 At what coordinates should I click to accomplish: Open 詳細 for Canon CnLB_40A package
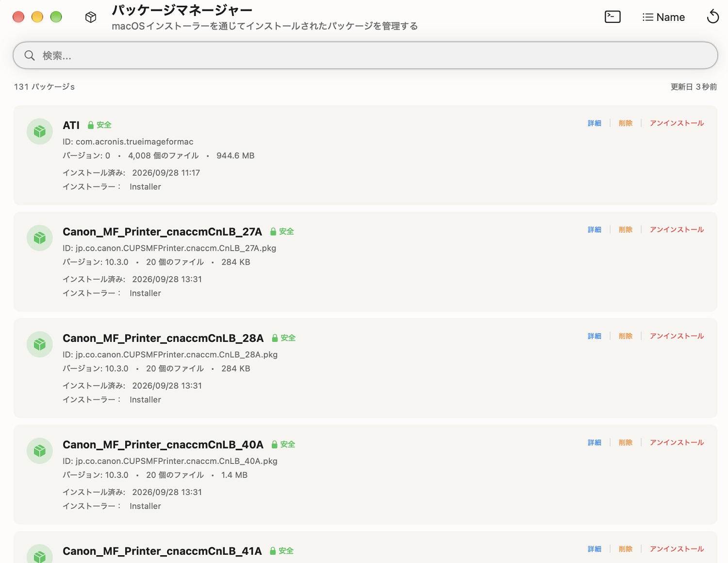tap(595, 442)
